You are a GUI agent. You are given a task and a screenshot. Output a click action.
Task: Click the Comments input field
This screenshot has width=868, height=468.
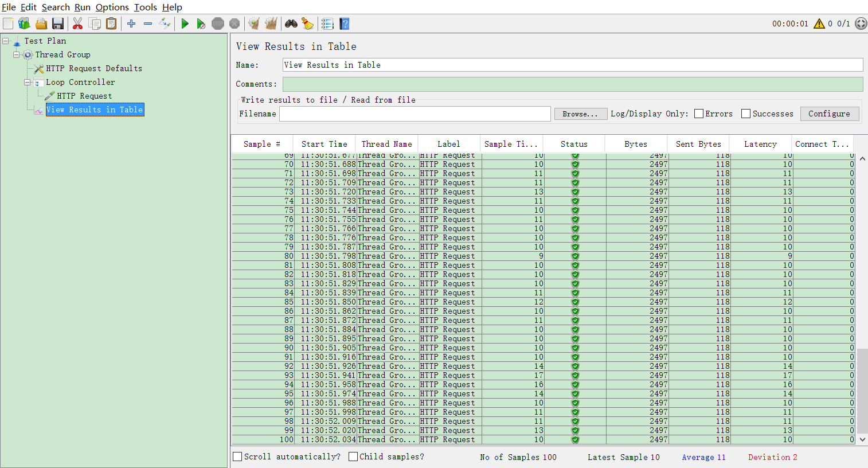[573, 84]
